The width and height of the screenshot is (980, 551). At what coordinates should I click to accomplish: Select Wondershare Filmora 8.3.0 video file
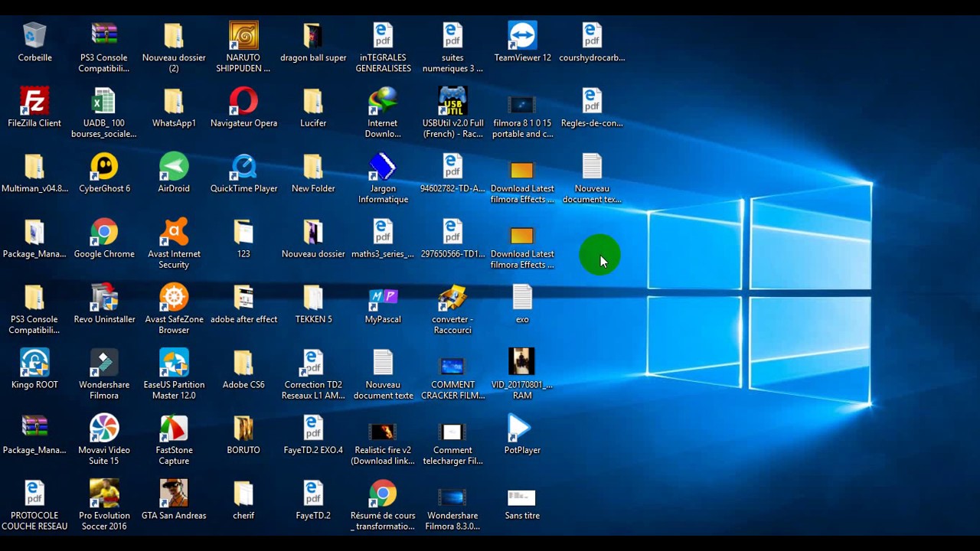(x=452, y=497)
